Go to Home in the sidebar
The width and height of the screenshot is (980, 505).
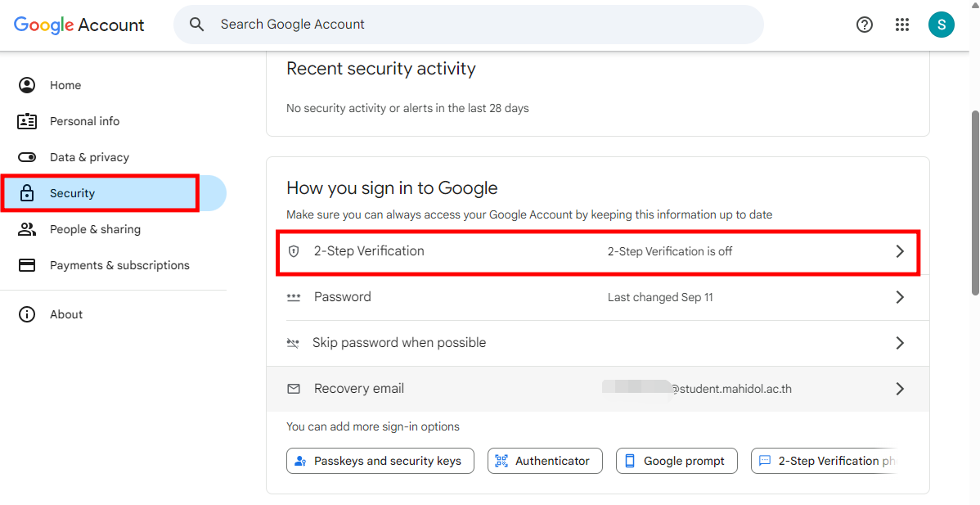[x=65, y=85]
